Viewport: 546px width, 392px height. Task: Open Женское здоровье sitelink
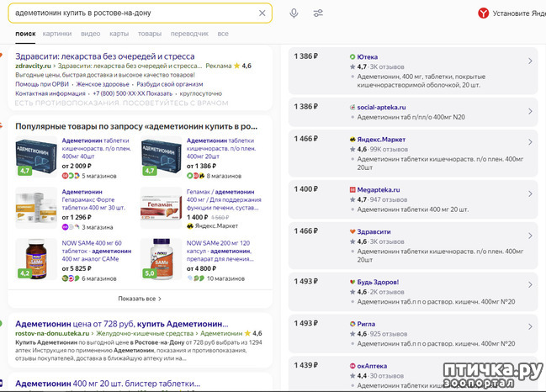(x=103, y=84)
